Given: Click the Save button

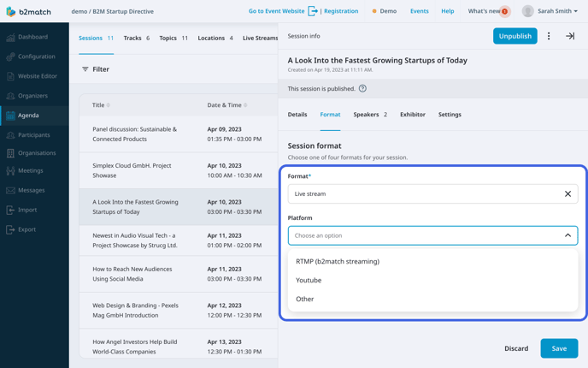Looking at the screenshot, I should [559, 348].
